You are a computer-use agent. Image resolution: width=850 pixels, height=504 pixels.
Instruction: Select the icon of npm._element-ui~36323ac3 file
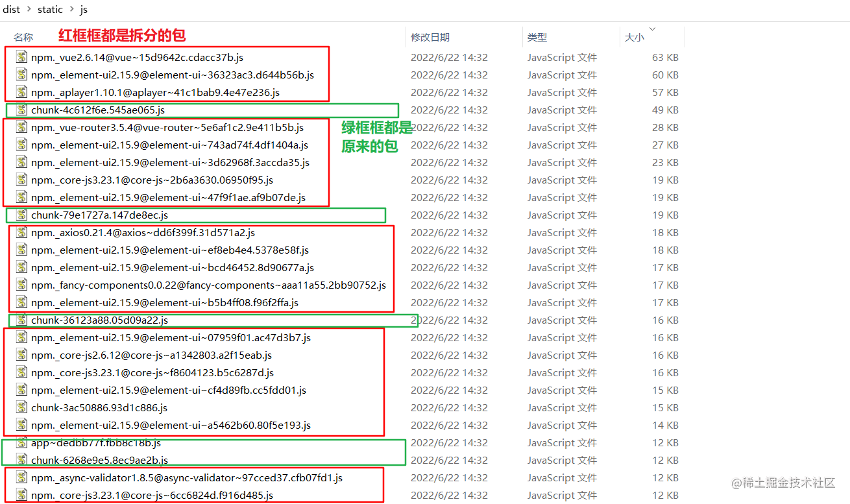(21, 75)
